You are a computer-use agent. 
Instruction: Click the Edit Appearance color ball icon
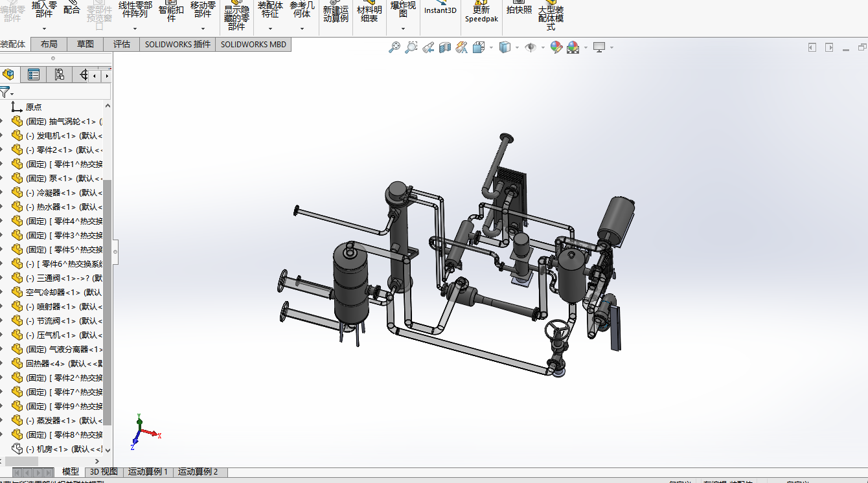coord(556,47)
